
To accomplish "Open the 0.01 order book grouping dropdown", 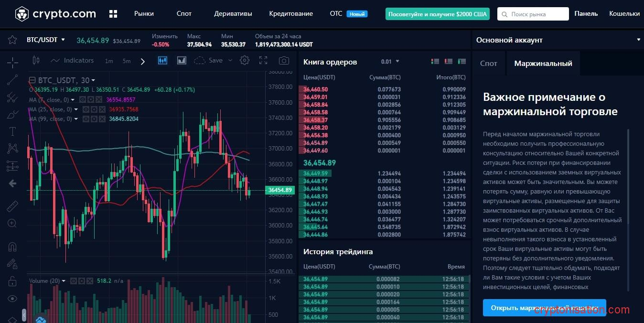I will (x=390, y=62).
